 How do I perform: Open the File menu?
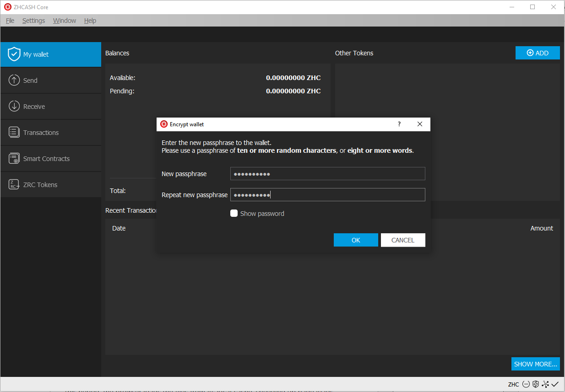10,21
